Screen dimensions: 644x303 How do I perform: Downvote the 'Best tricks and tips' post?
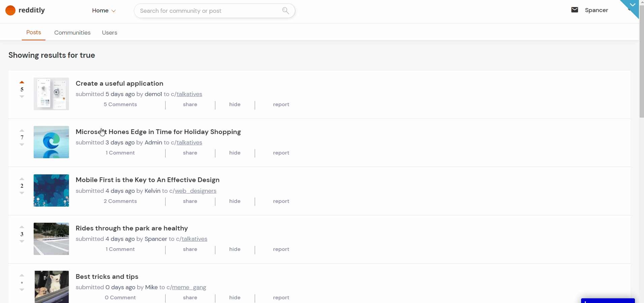[22, 290]
